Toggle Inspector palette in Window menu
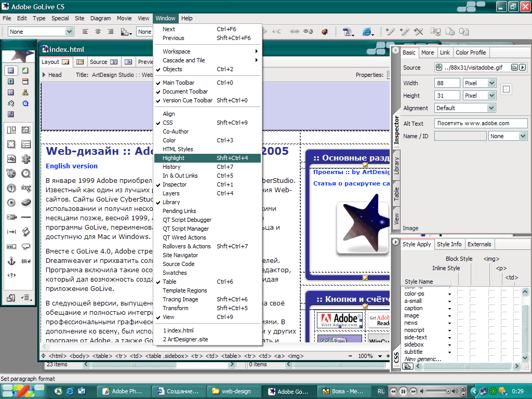The width and height of the screenshot is (532, 399). pyautogui.click(x=207, y=184)
